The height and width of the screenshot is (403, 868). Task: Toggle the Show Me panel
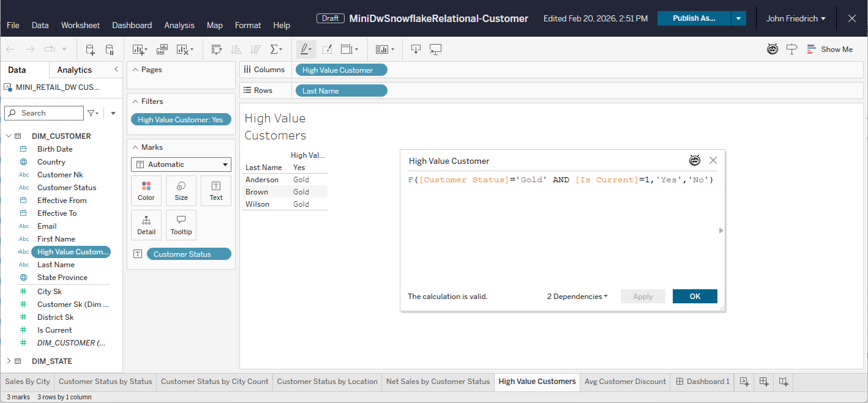[829, 50]
